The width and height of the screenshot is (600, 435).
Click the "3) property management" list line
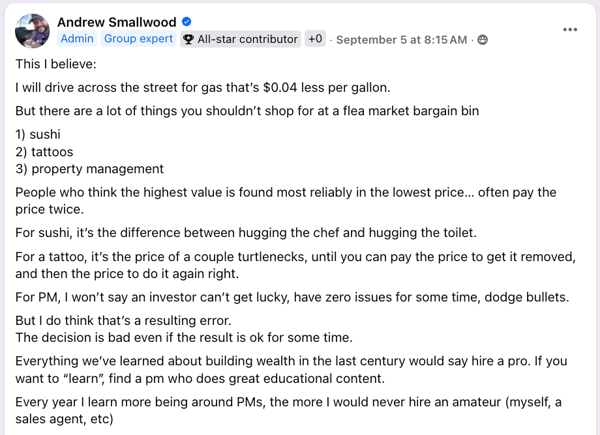pyautogui.click(x=89, y=168)
